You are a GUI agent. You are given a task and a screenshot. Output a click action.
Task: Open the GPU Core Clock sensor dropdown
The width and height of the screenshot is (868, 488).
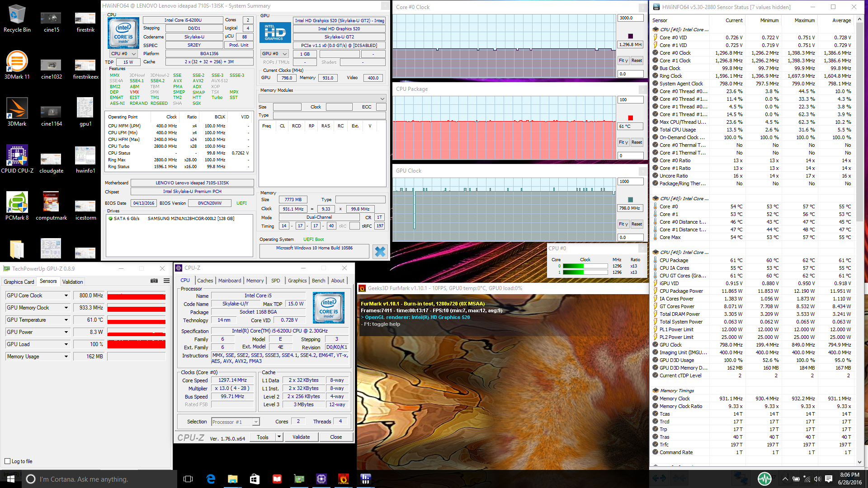point(66,296)
